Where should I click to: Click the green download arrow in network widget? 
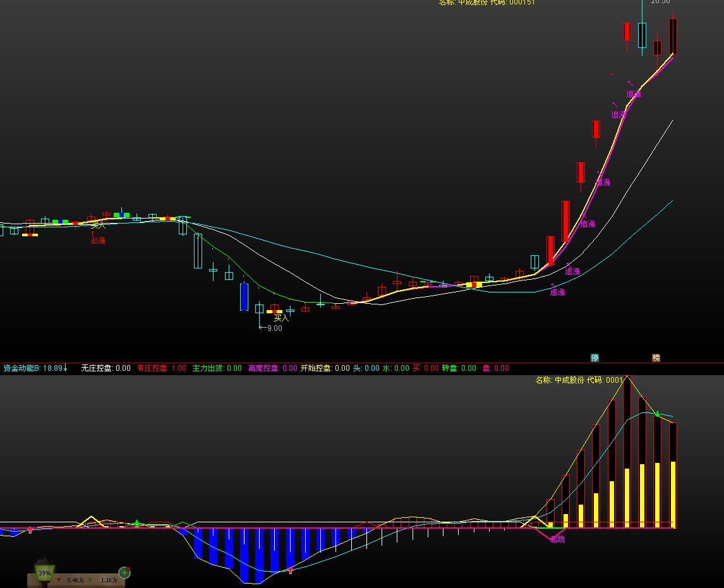click(90, 580)
